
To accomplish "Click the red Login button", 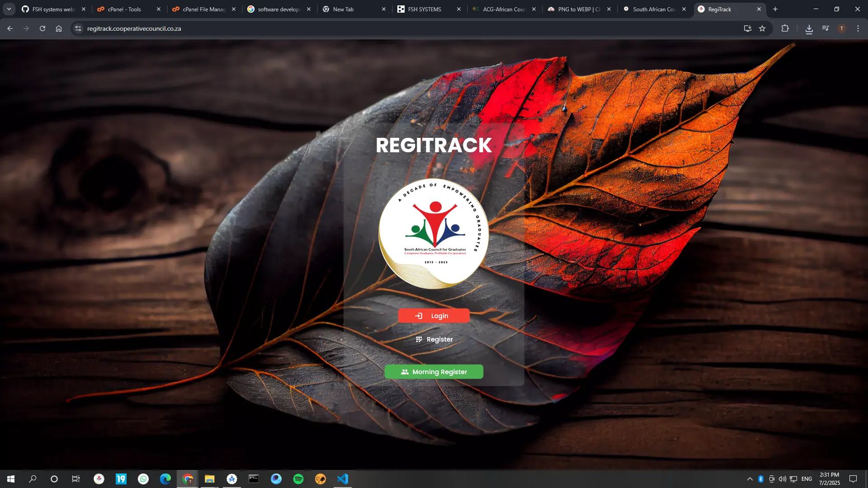I will click(x=434, y=316).
